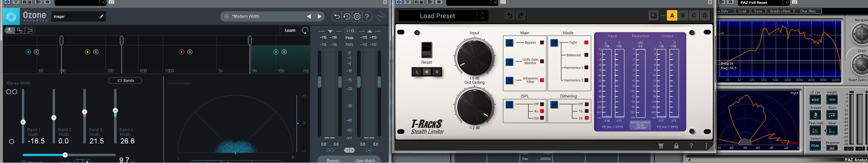Cycle the T-RackS Mode selector button
The width and height of the screenshot is (868, 163).
(554, 43)
